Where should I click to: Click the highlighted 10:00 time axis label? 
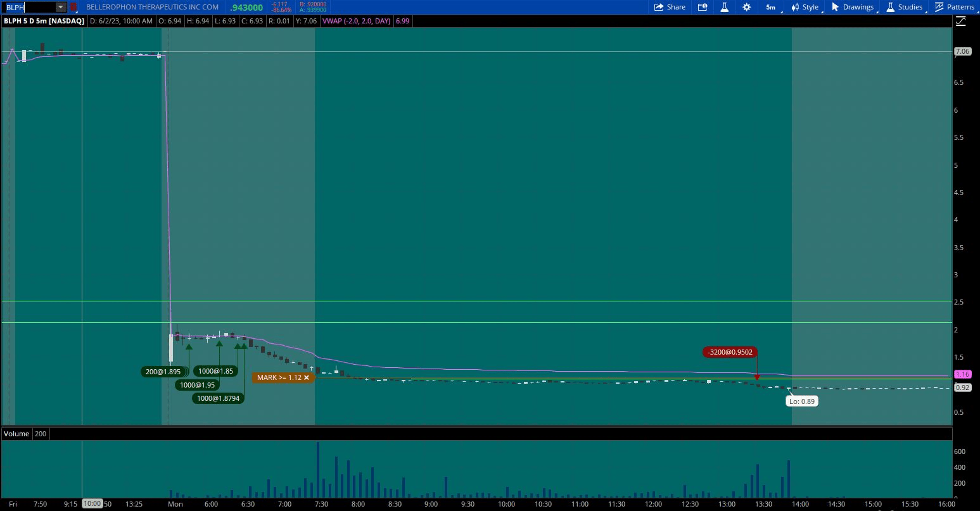pos(92,503)
